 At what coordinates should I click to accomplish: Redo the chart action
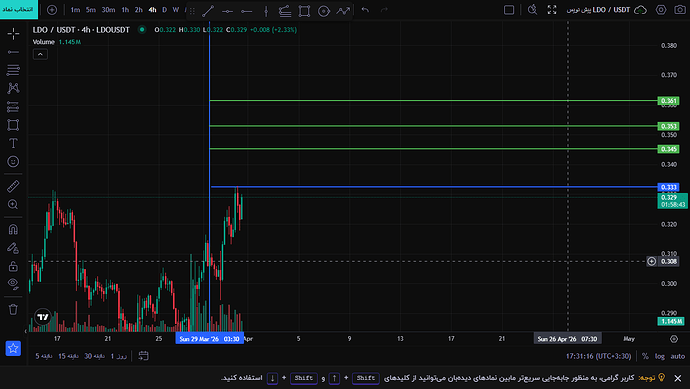click(x=384, y=10)
